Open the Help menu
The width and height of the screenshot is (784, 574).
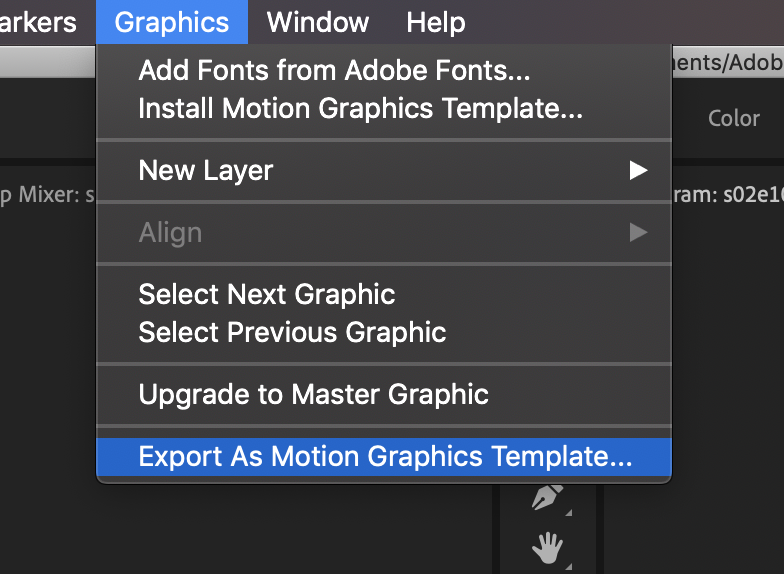pyautogui.click(x=435, y=22)
